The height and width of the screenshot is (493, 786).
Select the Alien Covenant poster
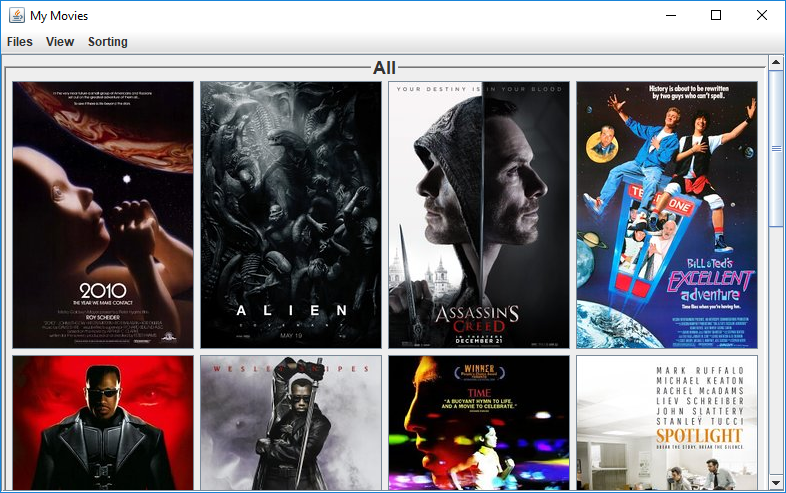pyautogui.click(x=291, y=215)
